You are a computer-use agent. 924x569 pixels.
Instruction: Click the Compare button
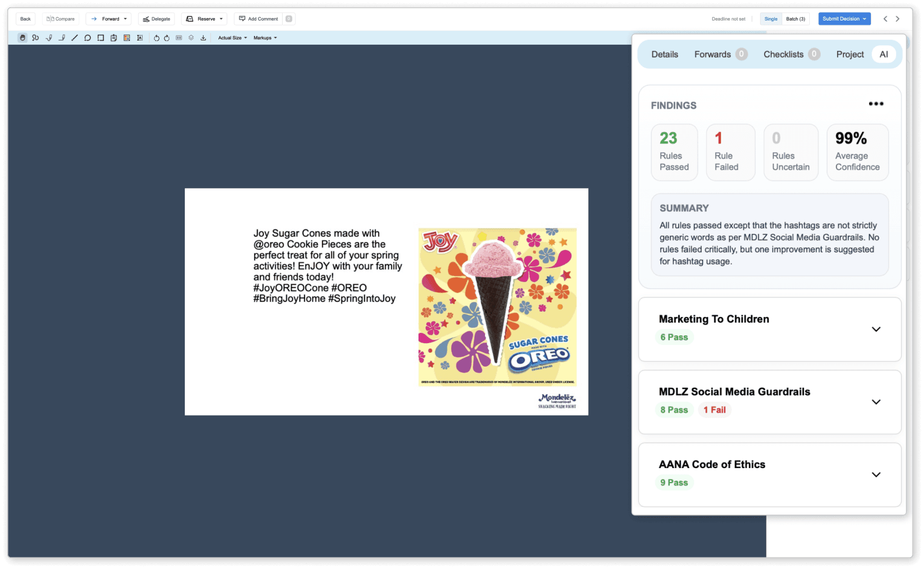click(60, 19)
